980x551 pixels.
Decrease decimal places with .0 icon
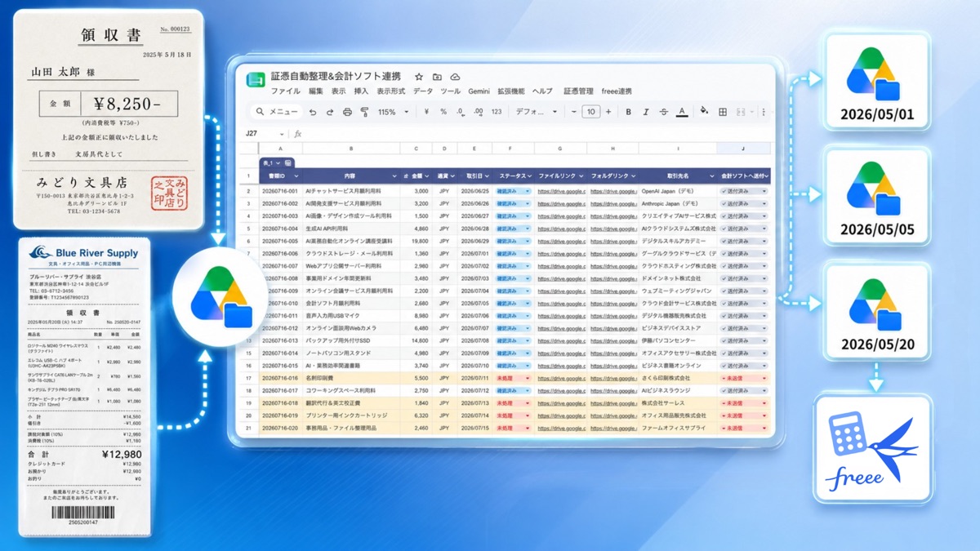point(461,112)
